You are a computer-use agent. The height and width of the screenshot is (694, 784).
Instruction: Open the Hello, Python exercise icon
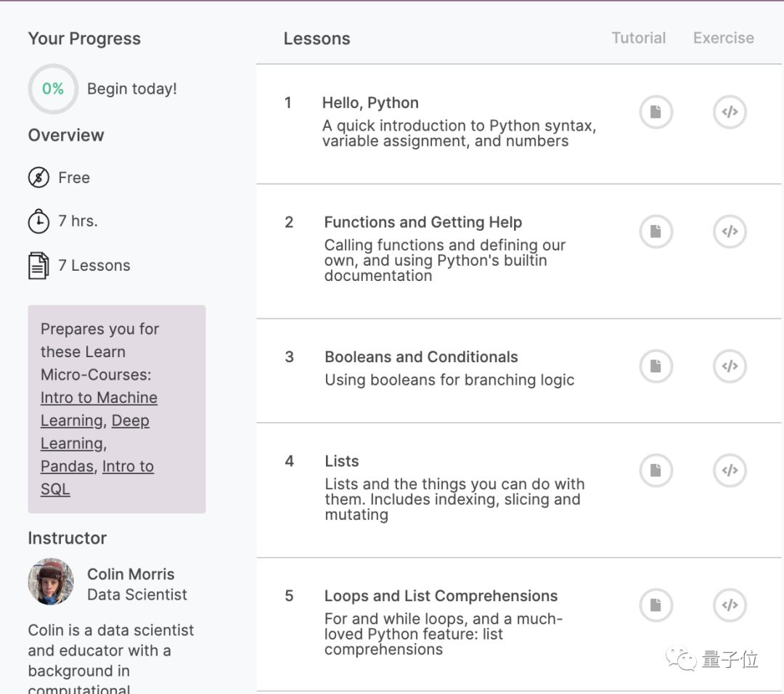coord(730,113)
